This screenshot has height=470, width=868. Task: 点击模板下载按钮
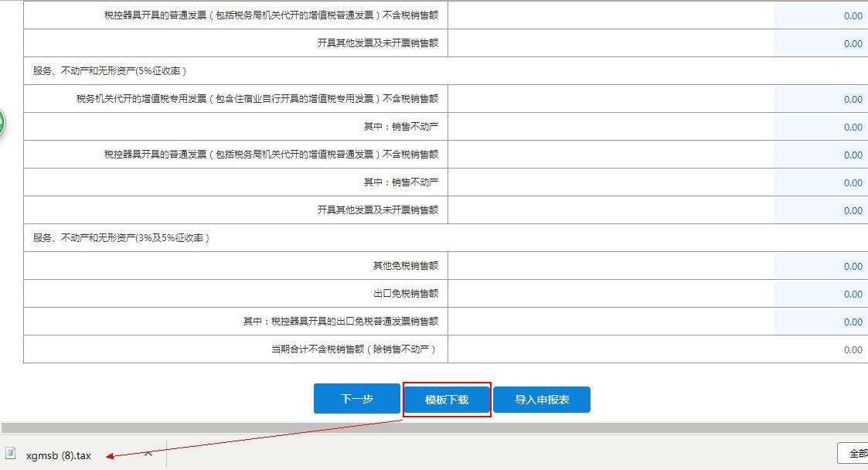(x=447, y=398)
